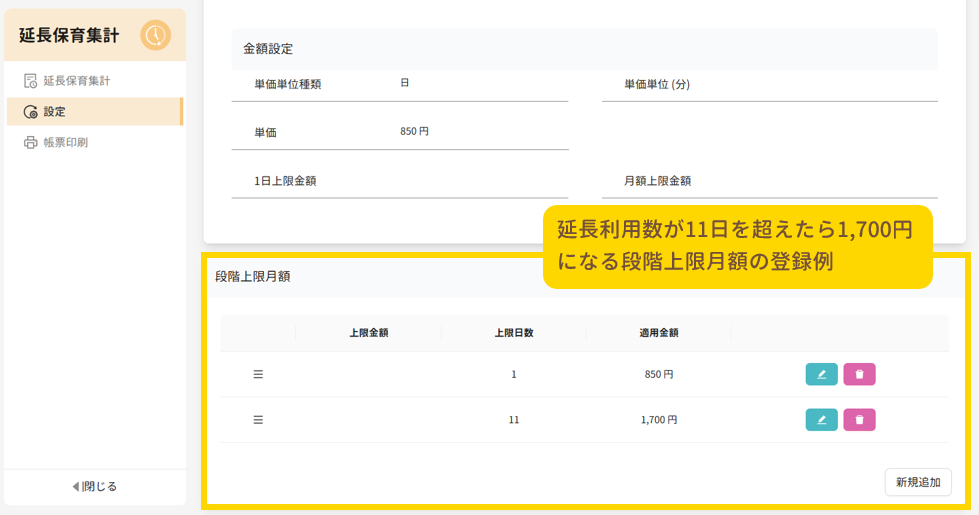Delete the 1,700円 tier row
Image resolution: width=979 pixels, height=515 pixels.
click(x=859, y=420)
